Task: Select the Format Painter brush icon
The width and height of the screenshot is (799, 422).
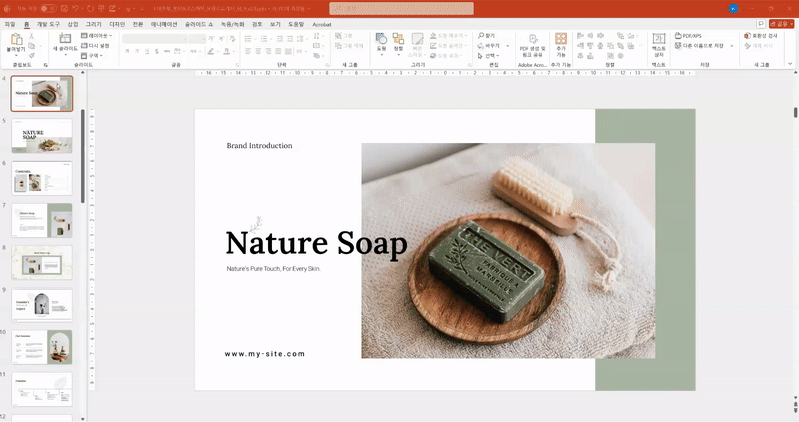Action: click(x=32, y=55)
